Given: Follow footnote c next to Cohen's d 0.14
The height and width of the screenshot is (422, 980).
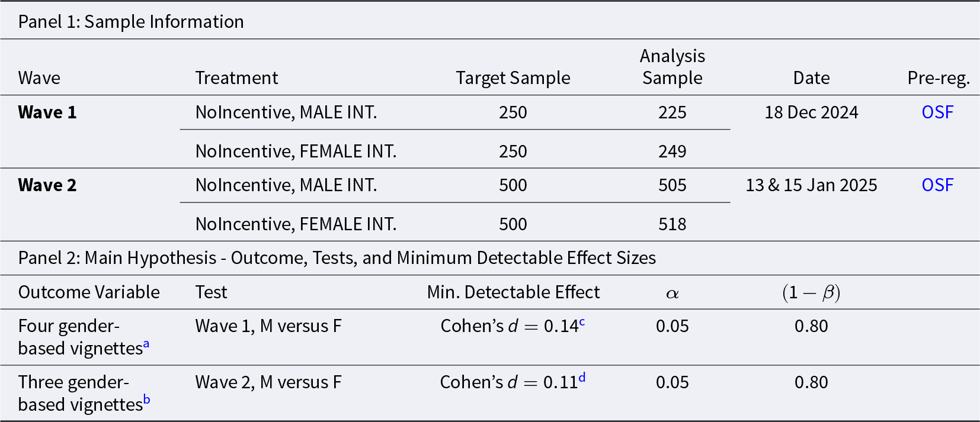Looking at the screenshot, I should [582, 322].
